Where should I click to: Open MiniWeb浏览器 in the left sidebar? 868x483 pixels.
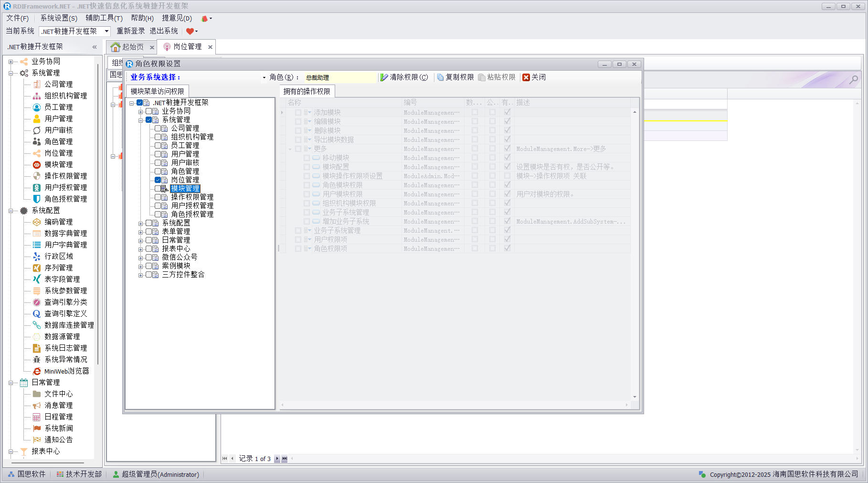coord(66,371)
